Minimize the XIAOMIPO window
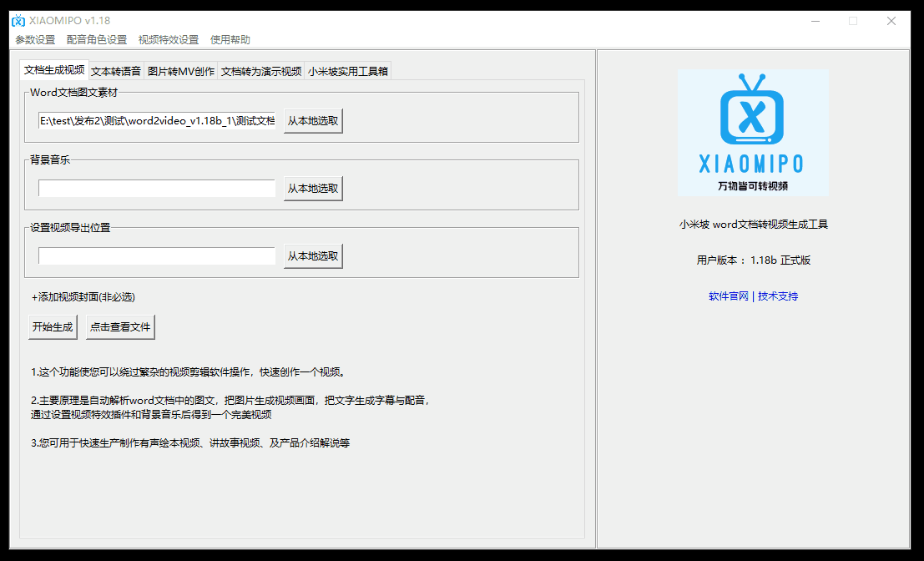Viewport: 924px width, 561px height. point(815,21)
